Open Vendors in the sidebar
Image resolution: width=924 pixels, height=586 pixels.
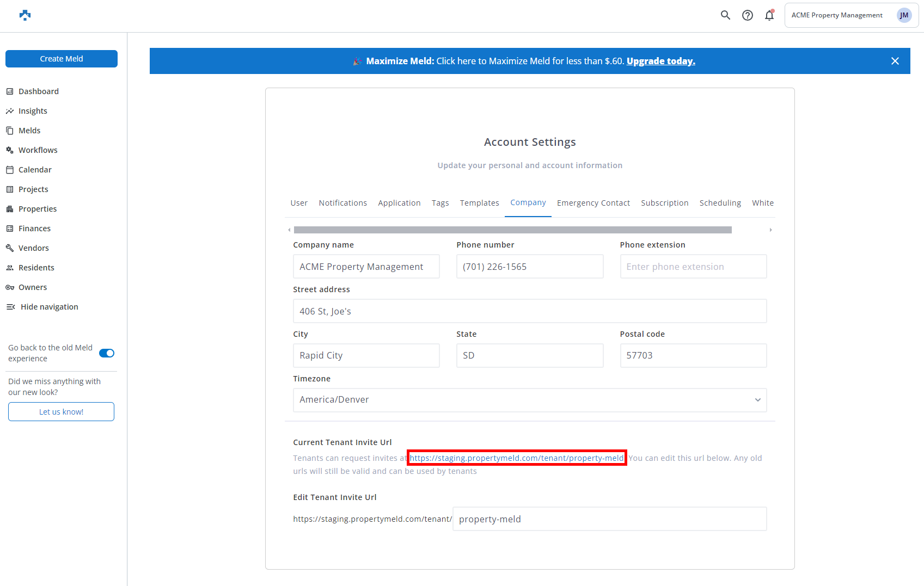[x=33, y=248]
